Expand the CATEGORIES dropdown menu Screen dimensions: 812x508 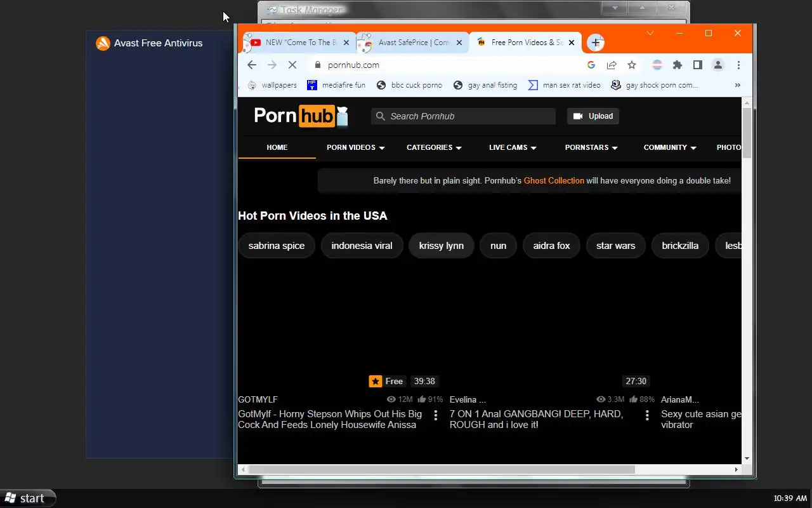pyautogui.click(x=435, y=147)
